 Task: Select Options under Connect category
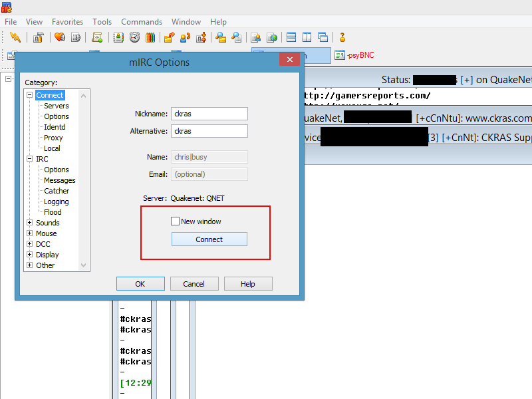tap(57, 116)
